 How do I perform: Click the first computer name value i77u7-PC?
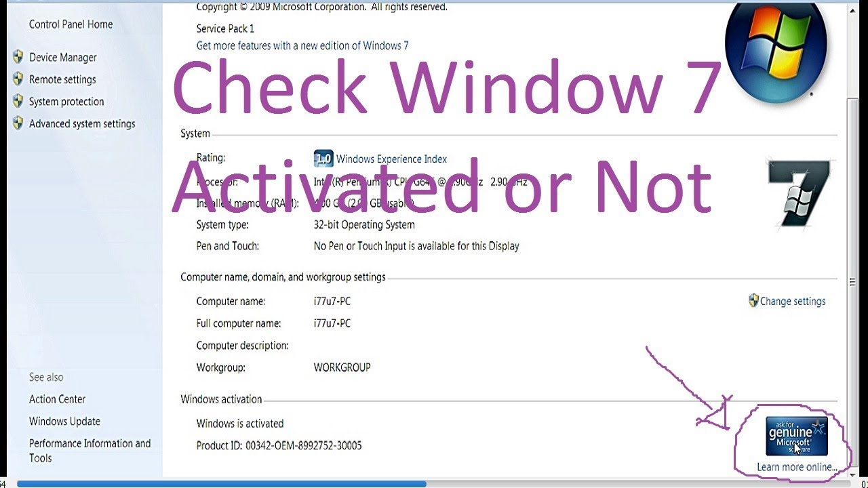tap(332, 302)
